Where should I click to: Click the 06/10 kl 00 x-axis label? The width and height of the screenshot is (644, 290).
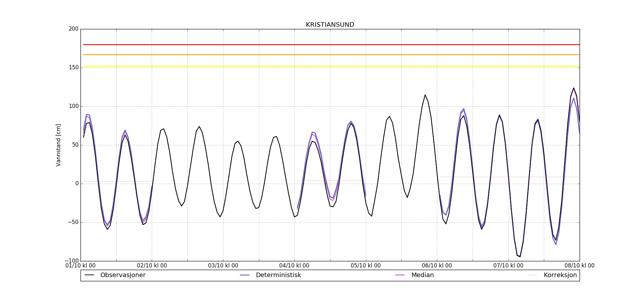pos(437,266)
